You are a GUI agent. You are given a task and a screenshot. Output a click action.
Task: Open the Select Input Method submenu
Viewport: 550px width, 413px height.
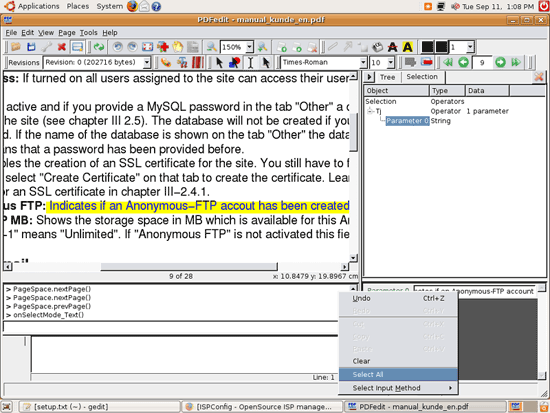click(398, 388)
